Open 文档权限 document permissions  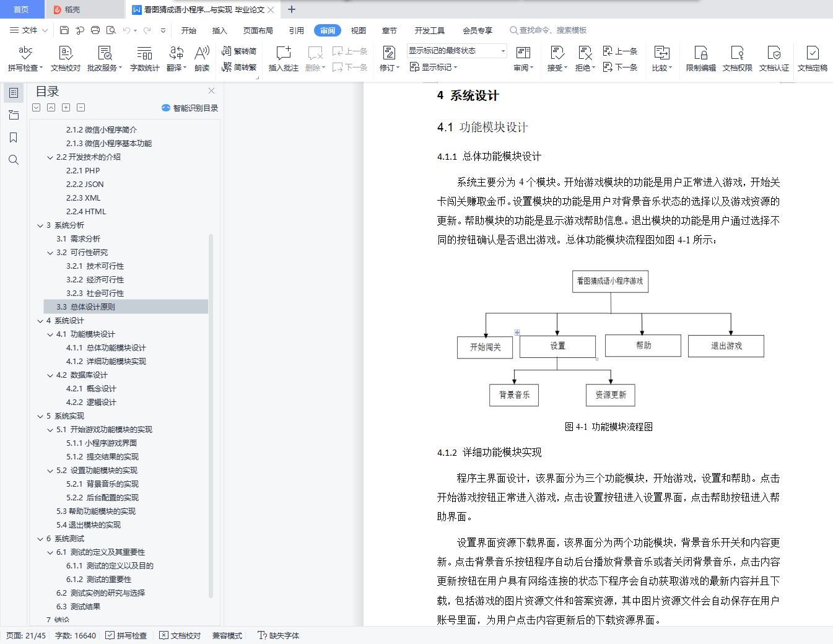click(x=738, y=59)
